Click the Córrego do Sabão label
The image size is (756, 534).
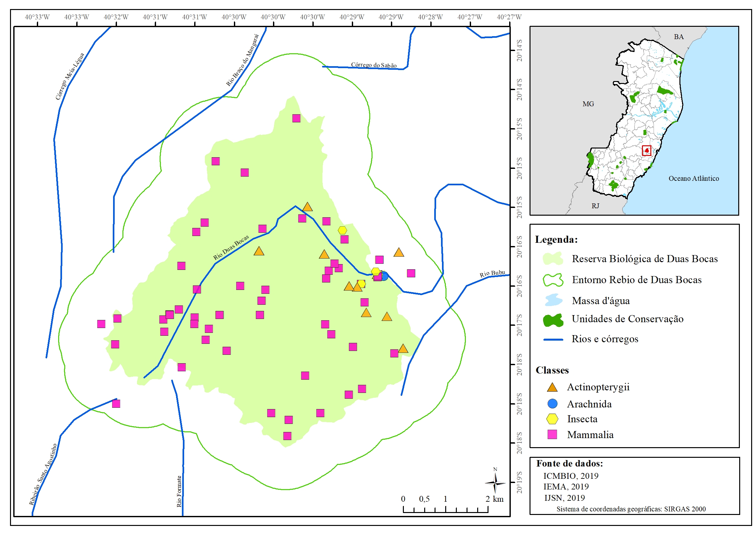click(373, 65)
